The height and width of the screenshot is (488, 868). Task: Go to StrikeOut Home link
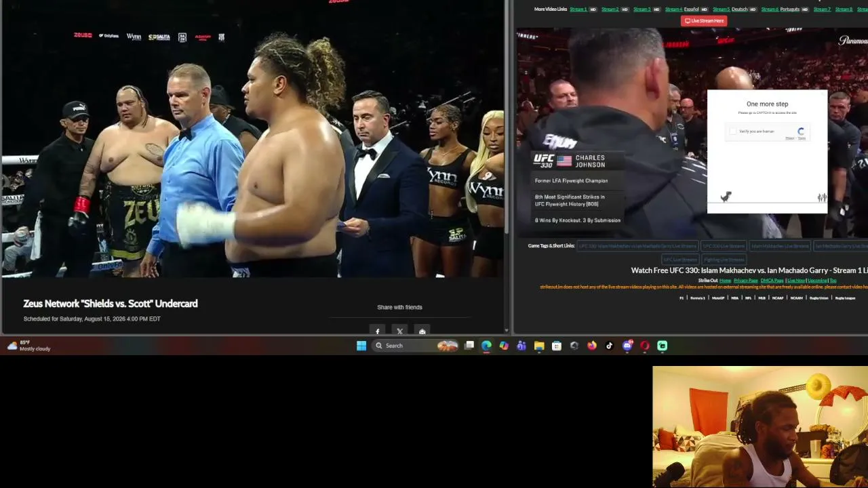click(x=725, y=281)
